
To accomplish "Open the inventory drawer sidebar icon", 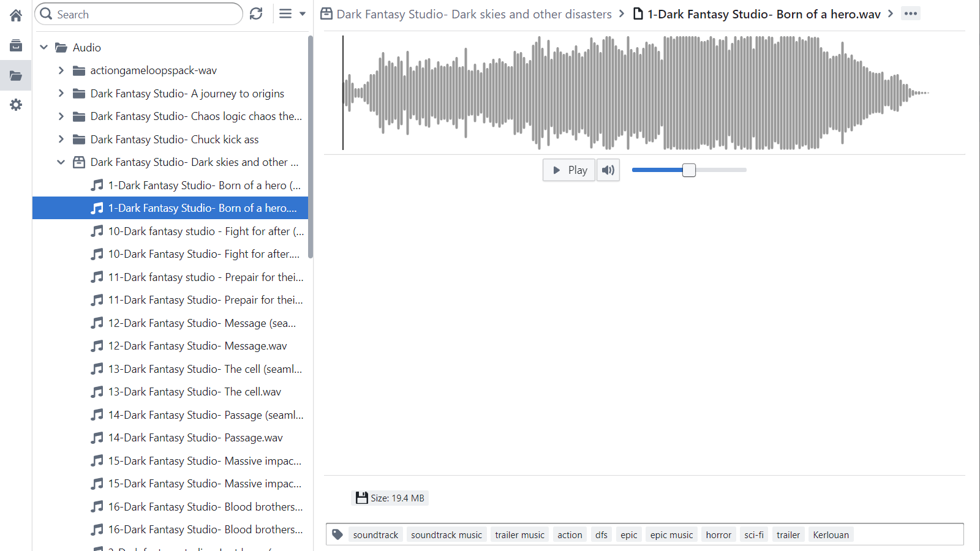I will 16,45.
